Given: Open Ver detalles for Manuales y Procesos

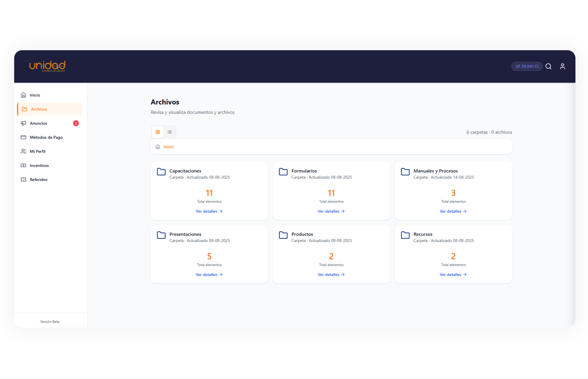Looking at the screenshot, I should (453, 211).
